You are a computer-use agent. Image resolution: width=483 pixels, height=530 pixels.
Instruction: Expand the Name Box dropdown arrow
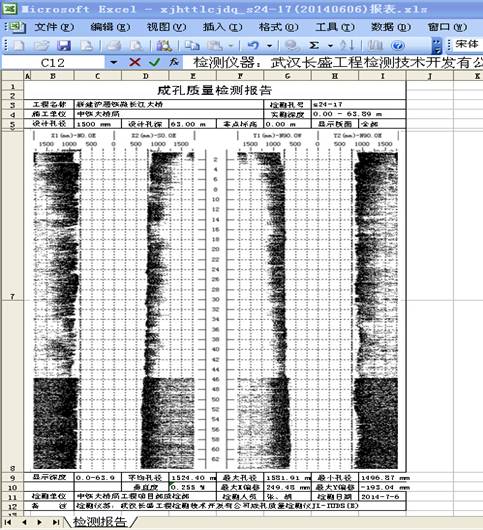point(113,62)
